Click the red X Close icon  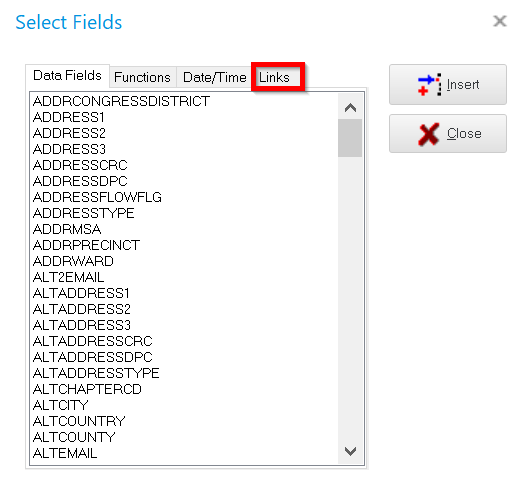tap(428, 134)
